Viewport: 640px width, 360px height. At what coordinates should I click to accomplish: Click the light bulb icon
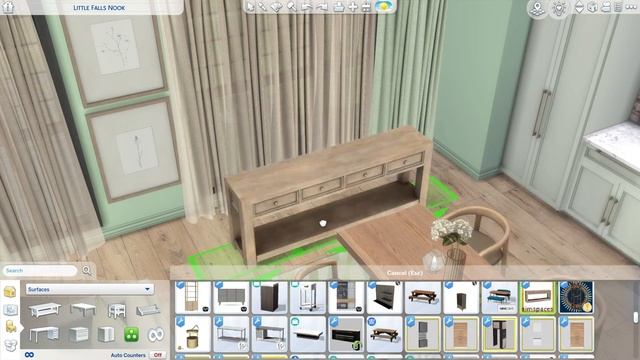pos(559,8)
